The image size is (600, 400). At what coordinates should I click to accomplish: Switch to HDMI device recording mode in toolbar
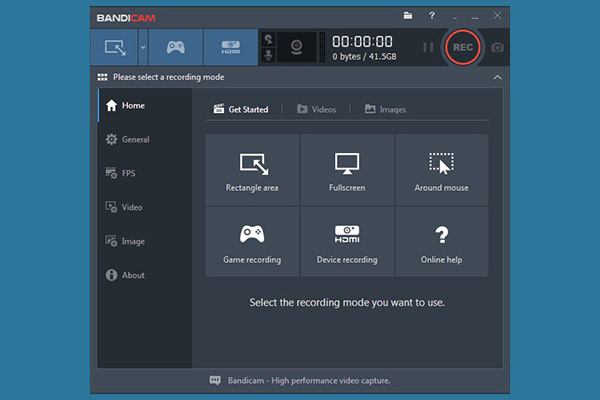pos(231,47)
